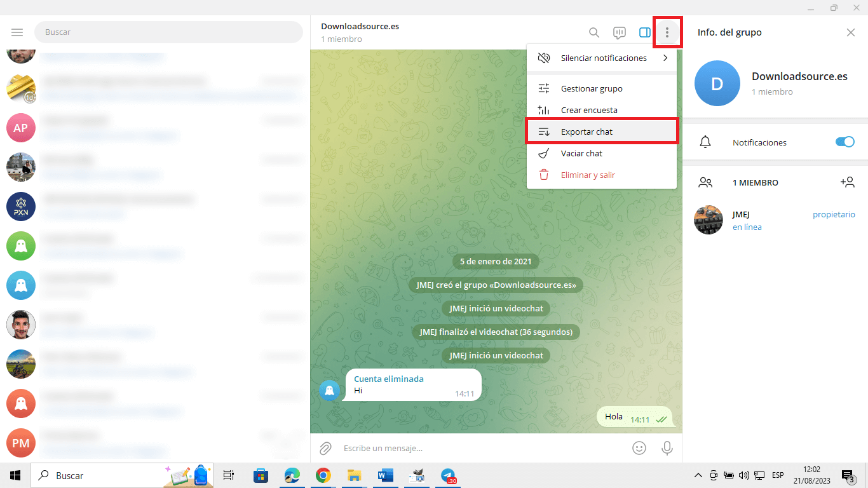Viewport: 868px width, 488px height.
Task: Click the JMEJ finalizó el videochat message
Action: coord(496,332)
